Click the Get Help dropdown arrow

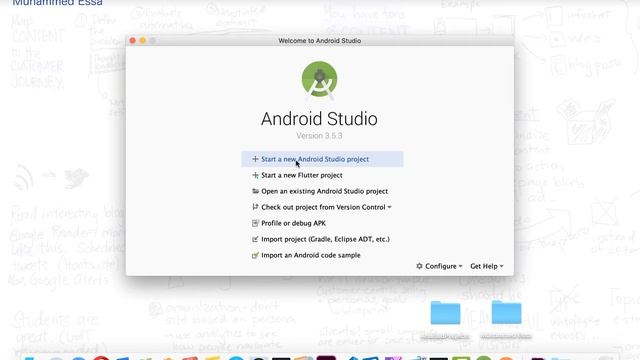coord(502,266)
